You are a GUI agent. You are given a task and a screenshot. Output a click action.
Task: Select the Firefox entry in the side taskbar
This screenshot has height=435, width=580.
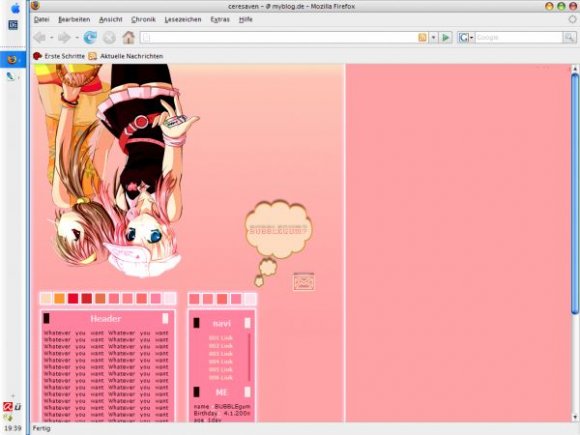point(13,60)
